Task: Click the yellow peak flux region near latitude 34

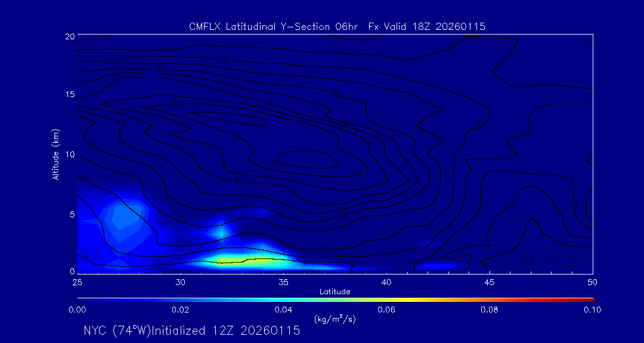Action: 258,259
